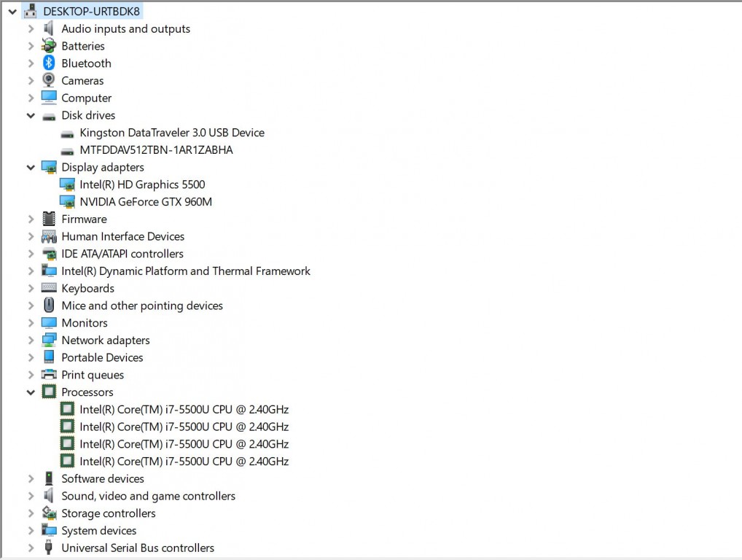Expand the Bluetooth category arrow
742x560 pixels.
point(31,63)
